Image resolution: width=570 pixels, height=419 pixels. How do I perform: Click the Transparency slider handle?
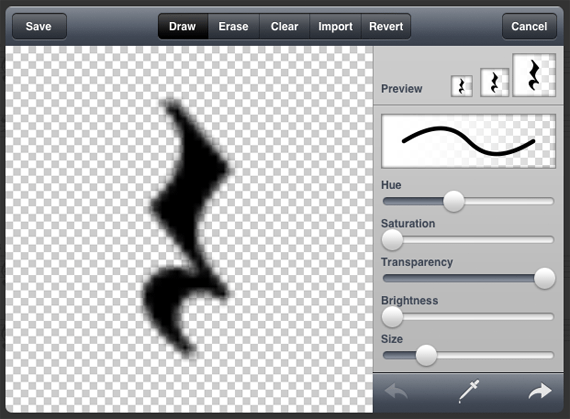545,278
